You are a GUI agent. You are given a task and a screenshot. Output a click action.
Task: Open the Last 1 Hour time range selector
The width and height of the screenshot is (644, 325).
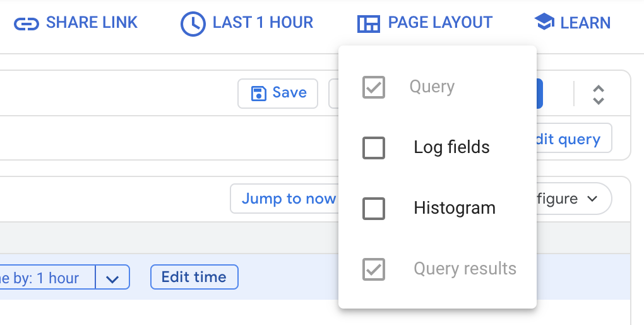[x=262, y=23]
